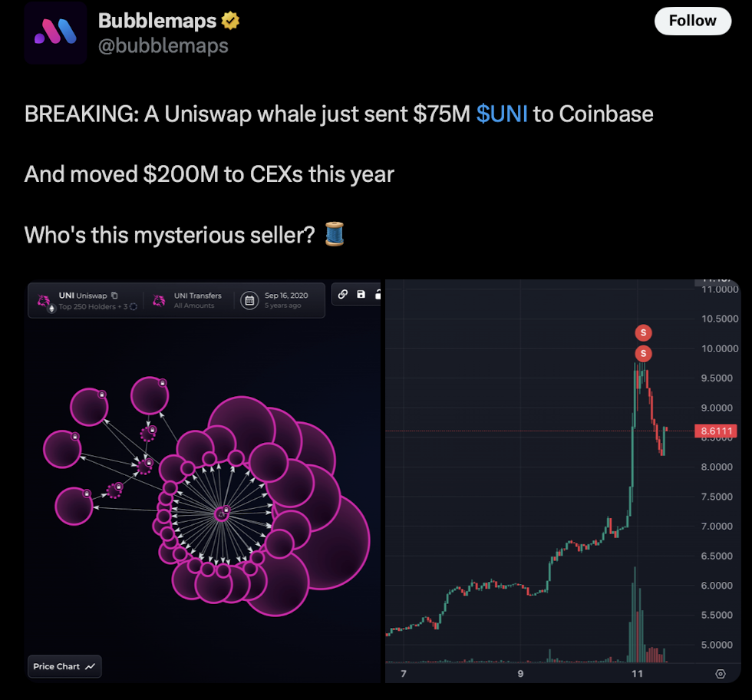The width and height of the screenshot is (752, 700).
Task: Click the upper S sell marker on the chart
Action: point(643,332)
